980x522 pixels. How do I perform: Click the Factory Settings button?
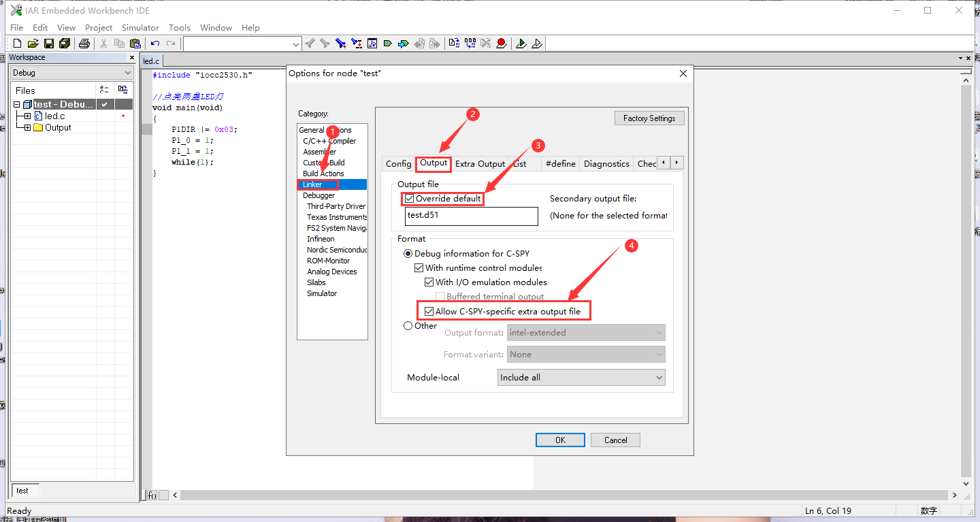649,118
